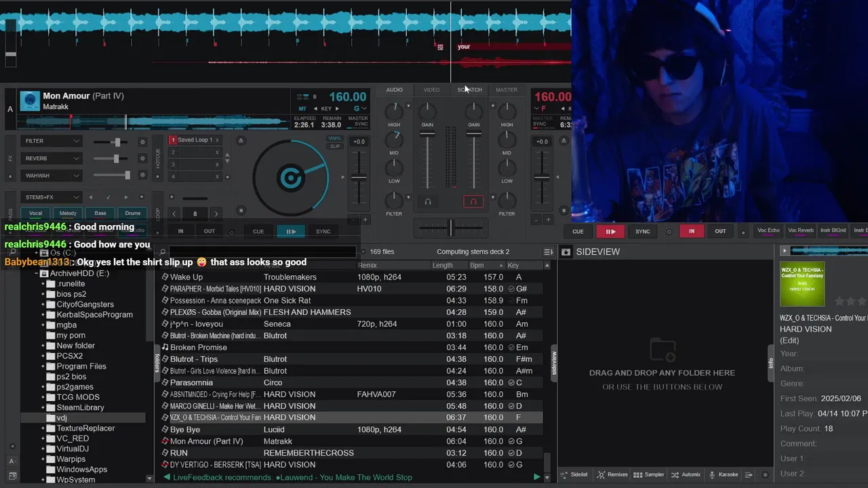Shift deck A key down with left arrow

click(316, 108)
